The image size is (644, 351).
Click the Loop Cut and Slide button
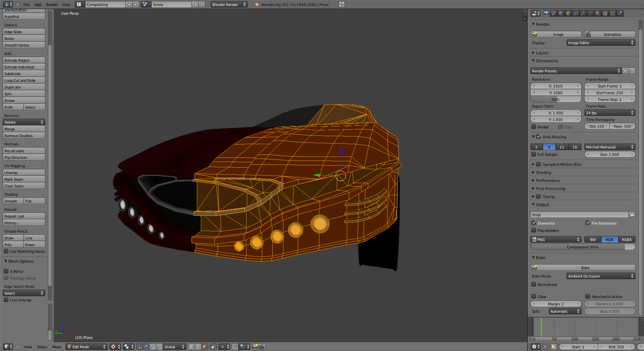tap(24, 80)
